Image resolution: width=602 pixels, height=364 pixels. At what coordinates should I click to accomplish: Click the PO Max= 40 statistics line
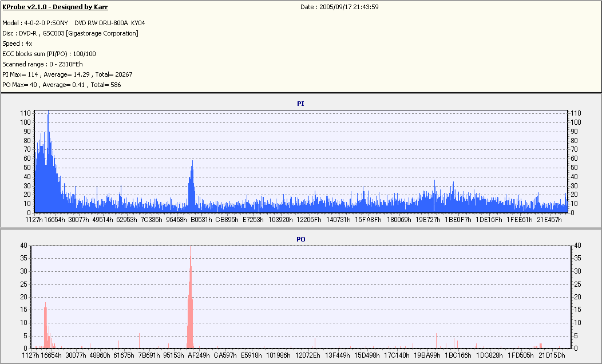(x=61, y=85)
